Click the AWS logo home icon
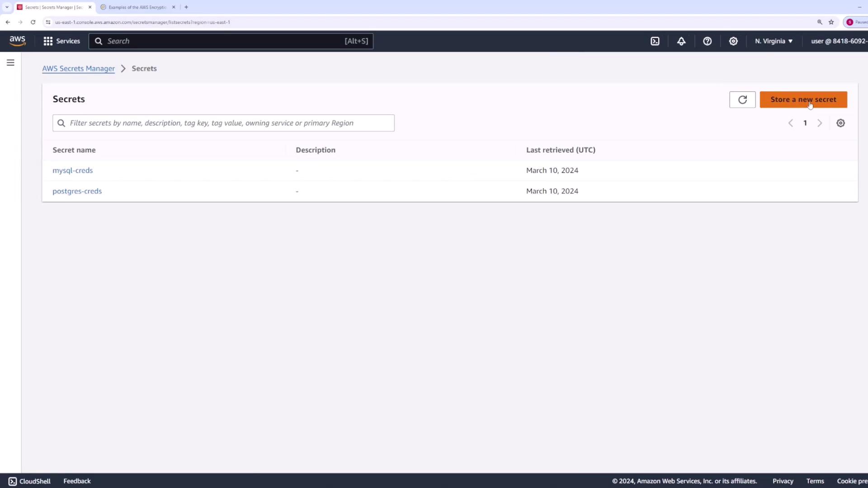This screenshot has width=868, height=488. pos(18,41)
